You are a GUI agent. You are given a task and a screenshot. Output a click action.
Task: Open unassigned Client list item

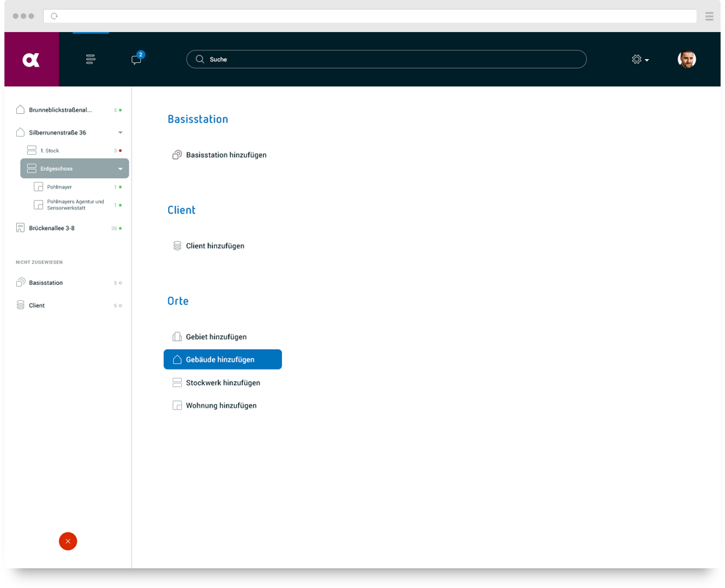[37, 305]
